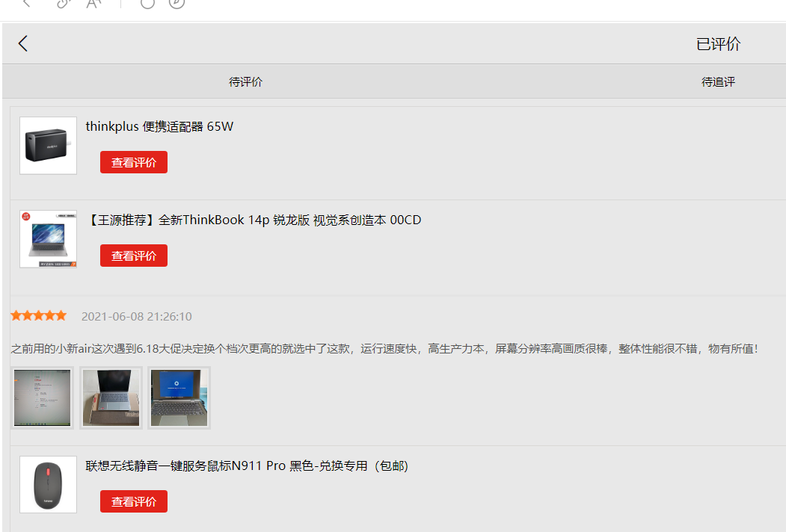Switch to the 待评价 tab
Viewport: 786px width, 532px height.
click(x=245, y=82)
